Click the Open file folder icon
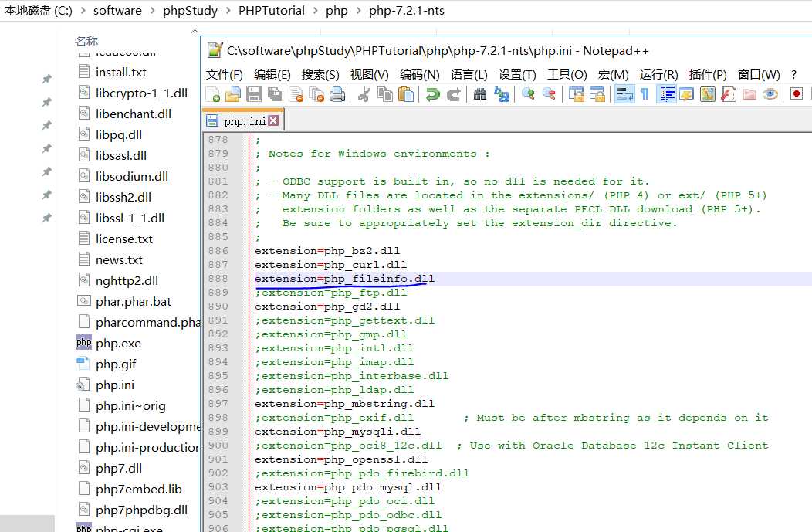Viewport: 812px width, 532px height. 233,94
